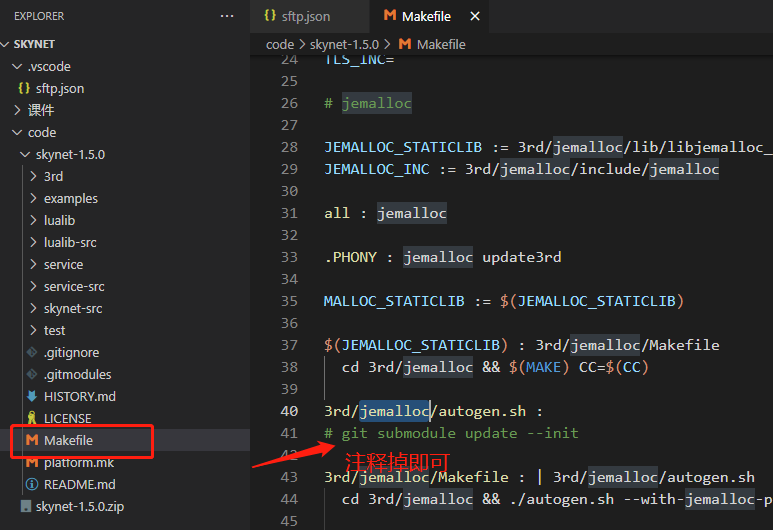Open LICENSE in the file tree
This screenshot has height=530, width=773.
point(68,419)
